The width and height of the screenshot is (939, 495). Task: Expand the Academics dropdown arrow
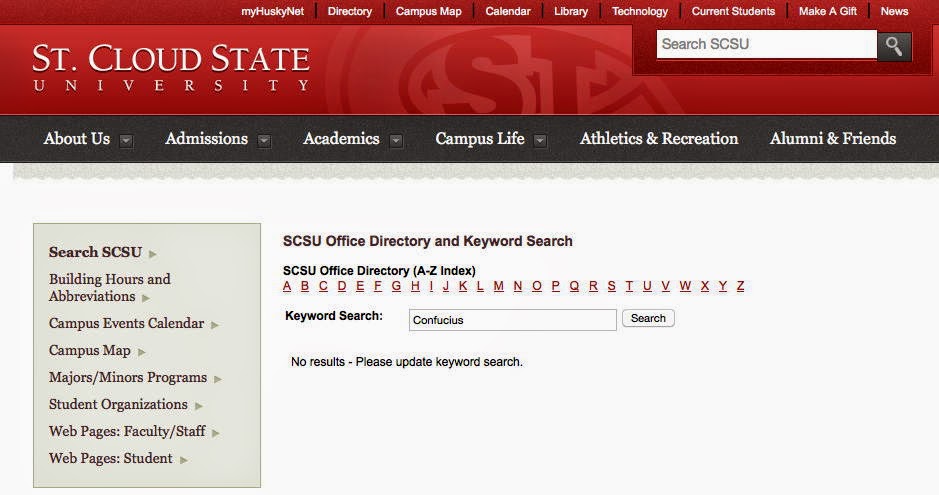[396, 141]
